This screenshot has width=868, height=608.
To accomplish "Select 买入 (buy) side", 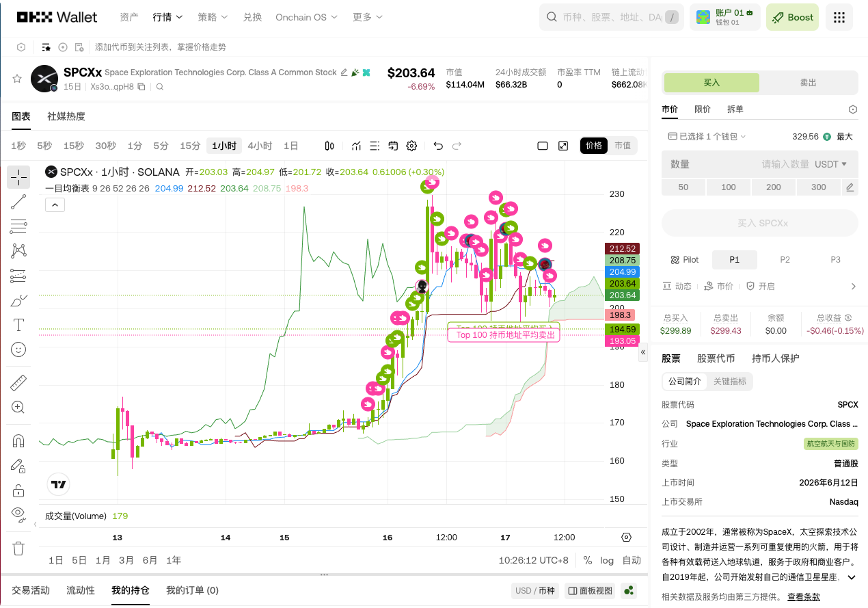I will (711, 83).
